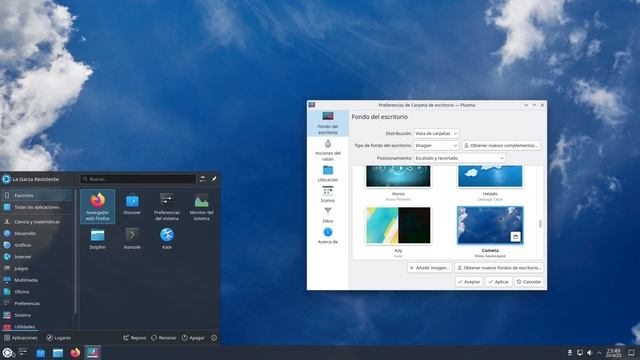Switch to the Lugares tab in launcher
This screenshot has height=360, width=640.
59,338
